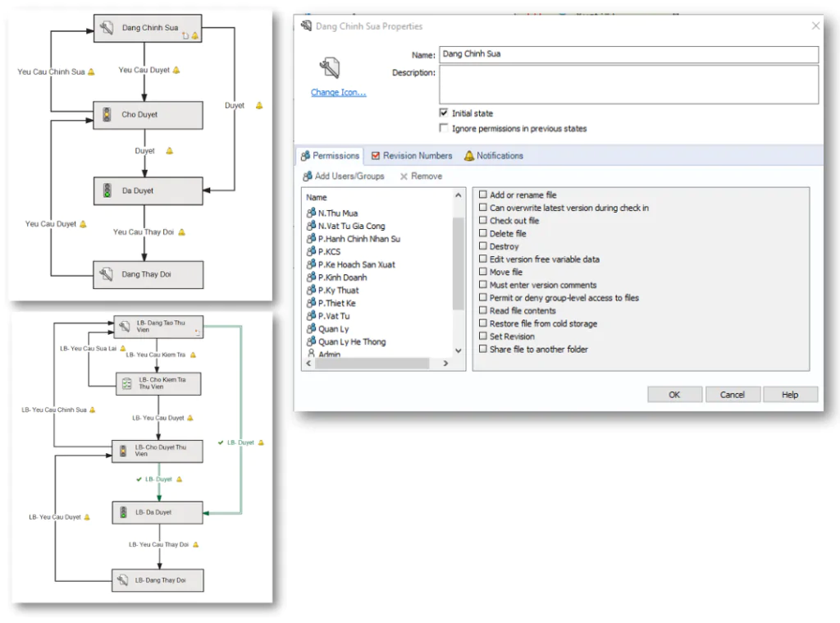Click the user list scroll up arrow

(459, 195)
